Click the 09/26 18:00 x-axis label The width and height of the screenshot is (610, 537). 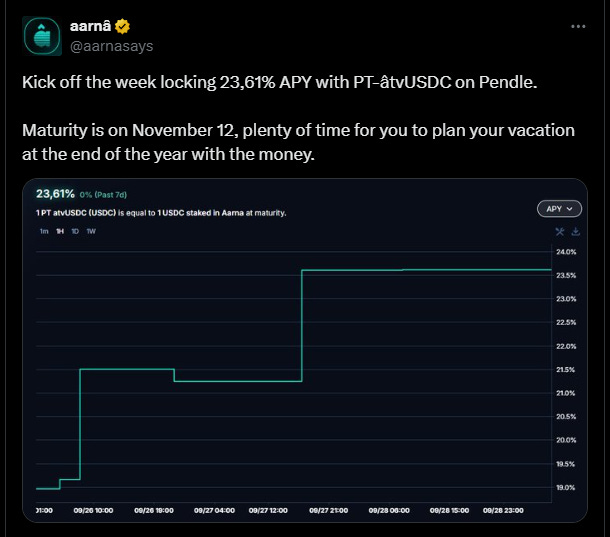154,510
